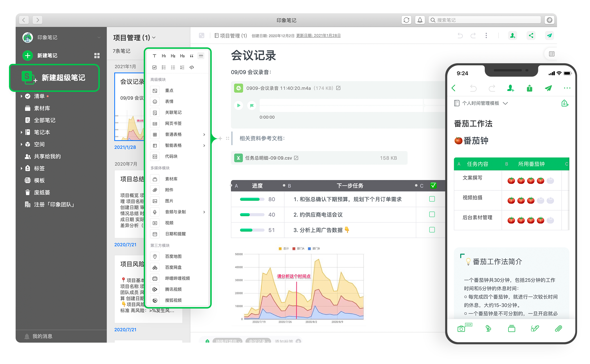Check the box for 约供应商电话会议 task
This screenshot has height=364, width=590.
(432, 214)
